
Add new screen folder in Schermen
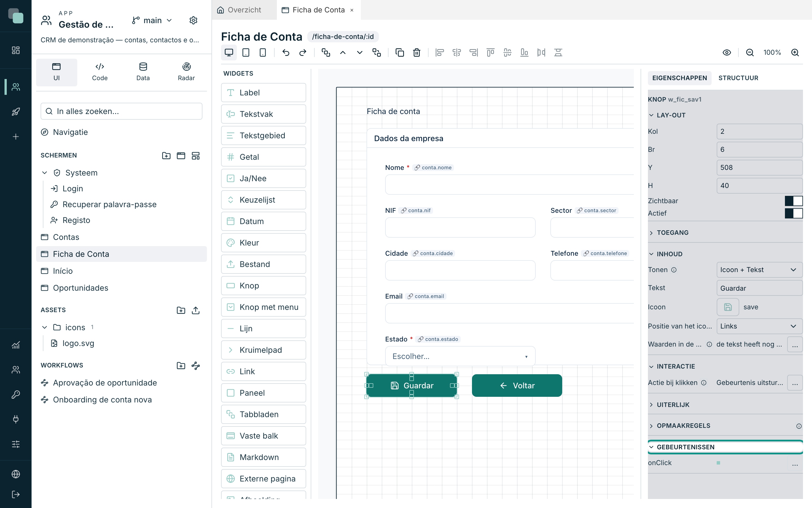pyautogui.click(x=166, y=156)
